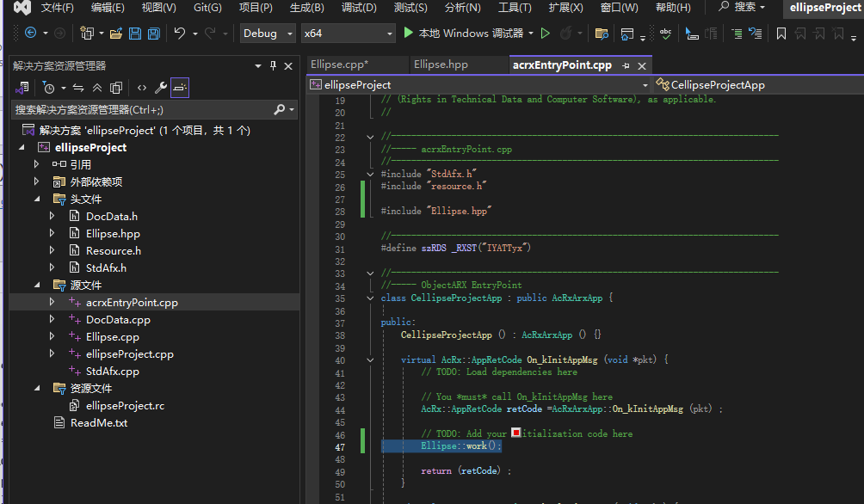
Task: Expand the Ellipse.hpp tree node
Action: pos(52,234)
